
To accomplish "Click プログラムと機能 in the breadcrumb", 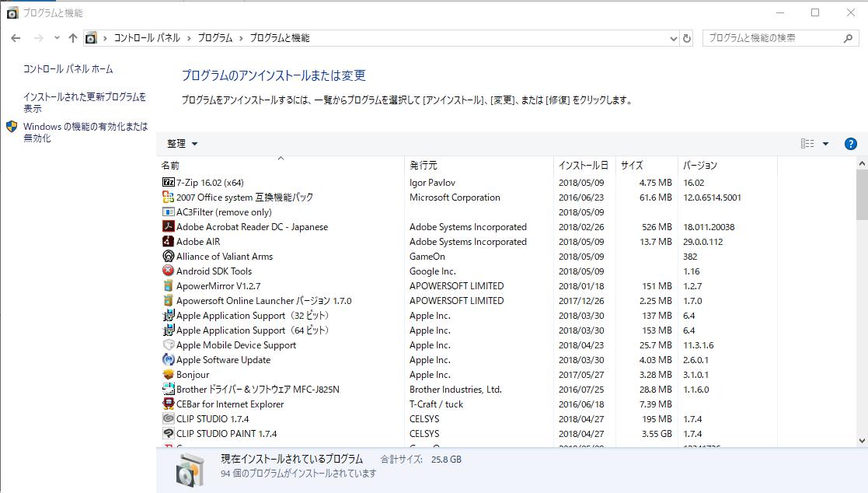I will coord(280,38).
